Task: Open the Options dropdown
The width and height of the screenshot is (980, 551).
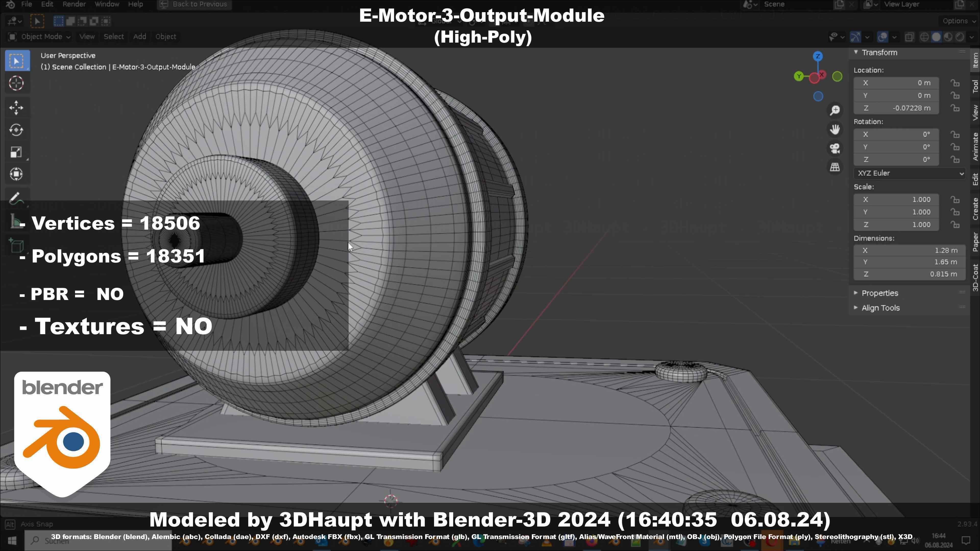Action: click(958, 21)
